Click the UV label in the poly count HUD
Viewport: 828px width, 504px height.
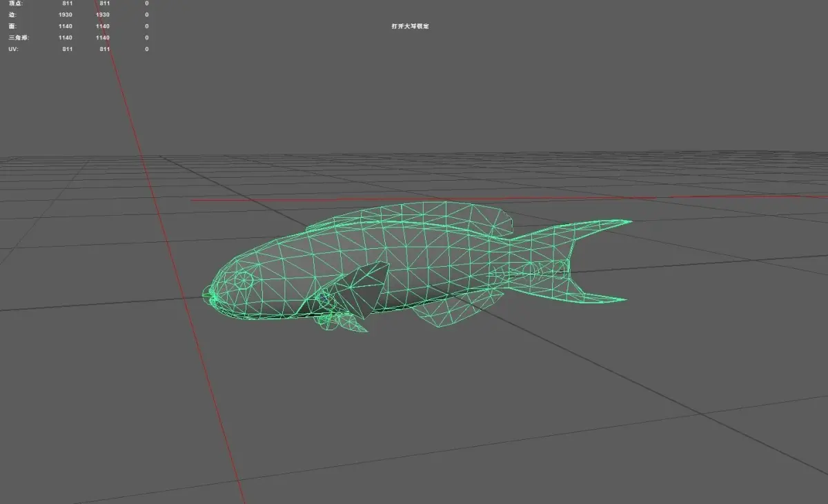[12, 50]
